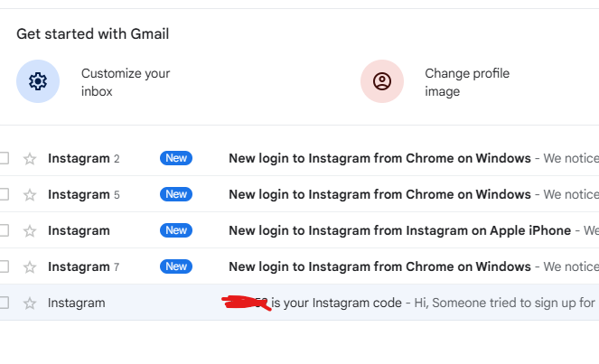Star the Instagram email with 5 messages

(30, 194)
